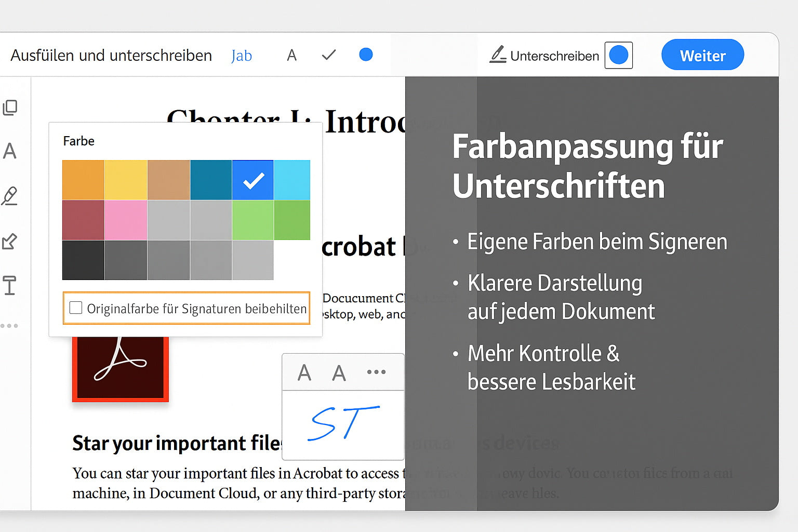Open more tools ellipsis in left sidebar
Screen dimensions: 798x532
tap(9, 326)
